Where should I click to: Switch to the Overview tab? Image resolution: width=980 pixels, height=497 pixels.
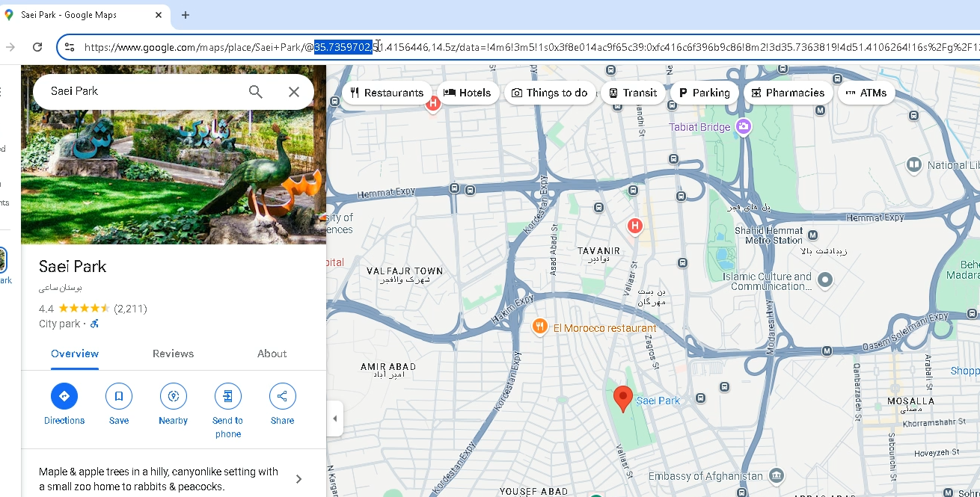point(75,354)
